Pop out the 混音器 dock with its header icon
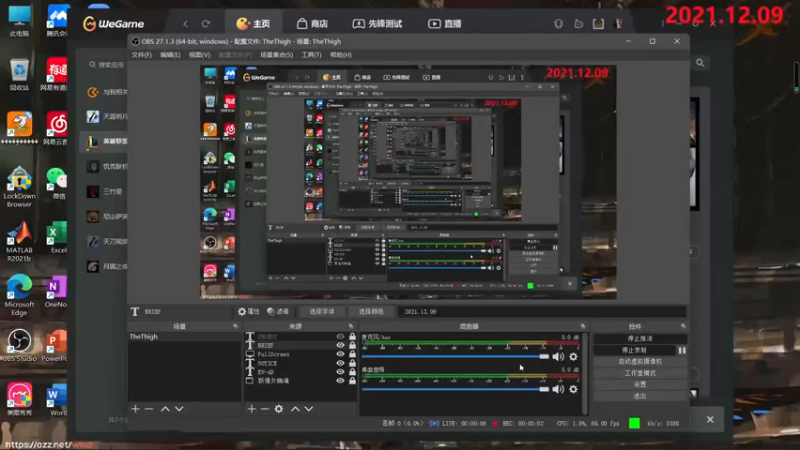Image resolution: width=800 pixels, height=450 pixels. coord(583,326)
